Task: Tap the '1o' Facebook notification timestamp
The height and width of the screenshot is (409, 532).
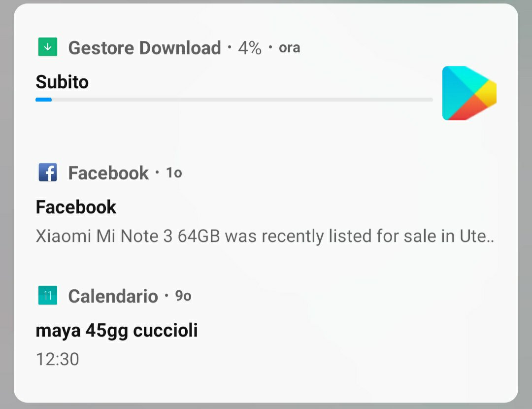Action: (174, 173)
